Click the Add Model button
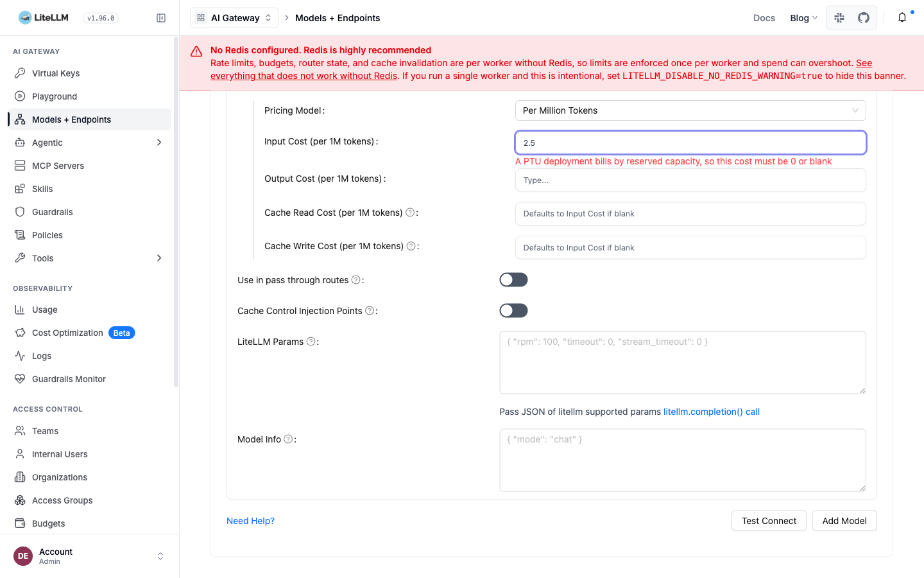 [844, 521]
